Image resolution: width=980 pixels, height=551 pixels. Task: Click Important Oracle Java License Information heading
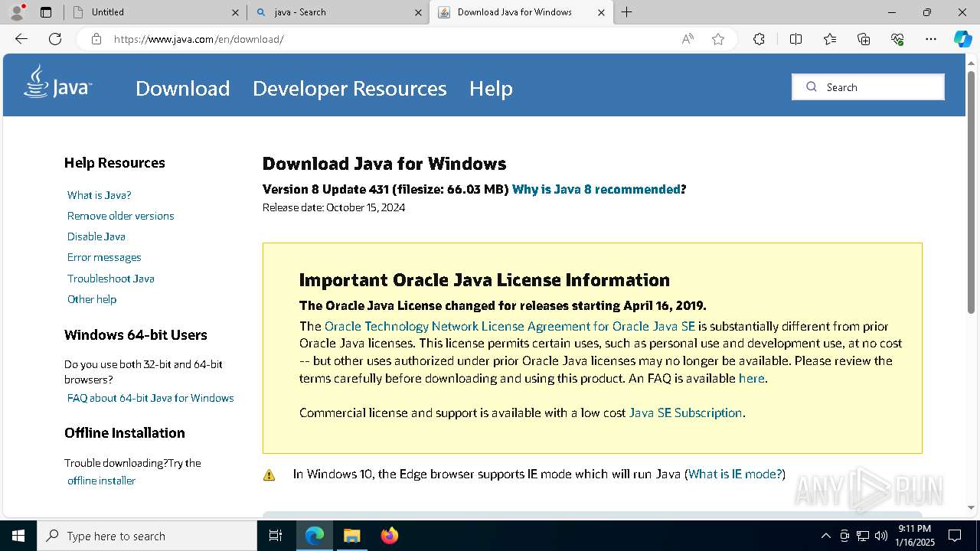coord(485,280)
